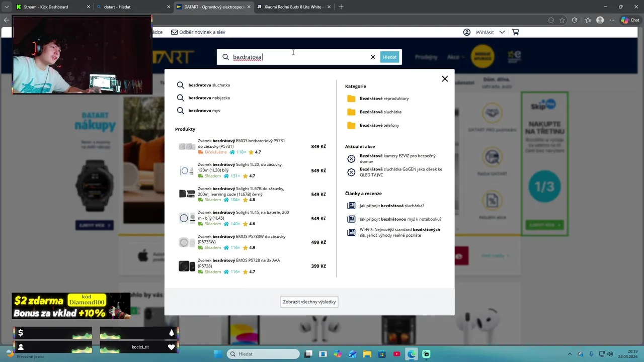
Task: Open a new browser tab
Action: (x=341, y=7)
